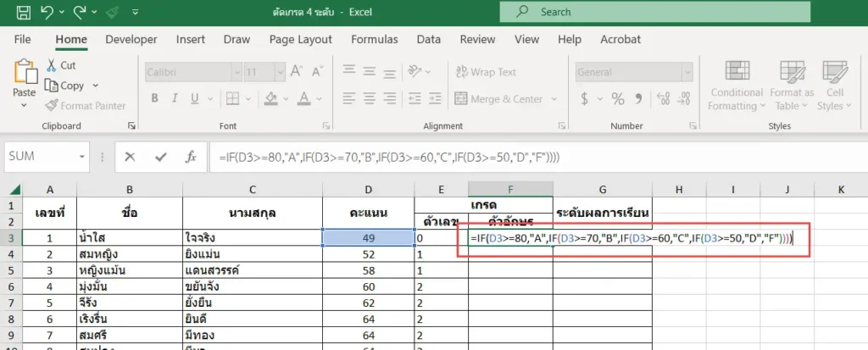
Task: Open Format as Table menu
Action: [792, 86]
